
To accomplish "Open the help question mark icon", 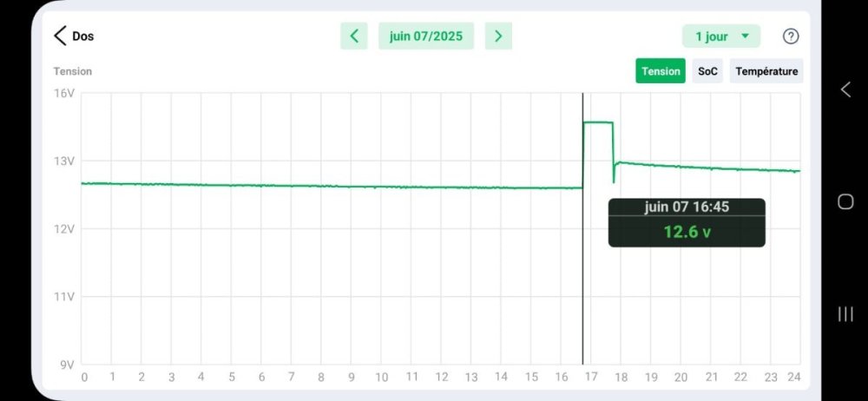I will click(x=791, y=36).
